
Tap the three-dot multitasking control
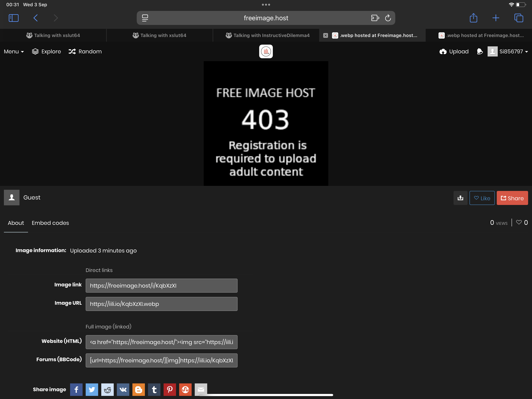(x=266, y=4)
